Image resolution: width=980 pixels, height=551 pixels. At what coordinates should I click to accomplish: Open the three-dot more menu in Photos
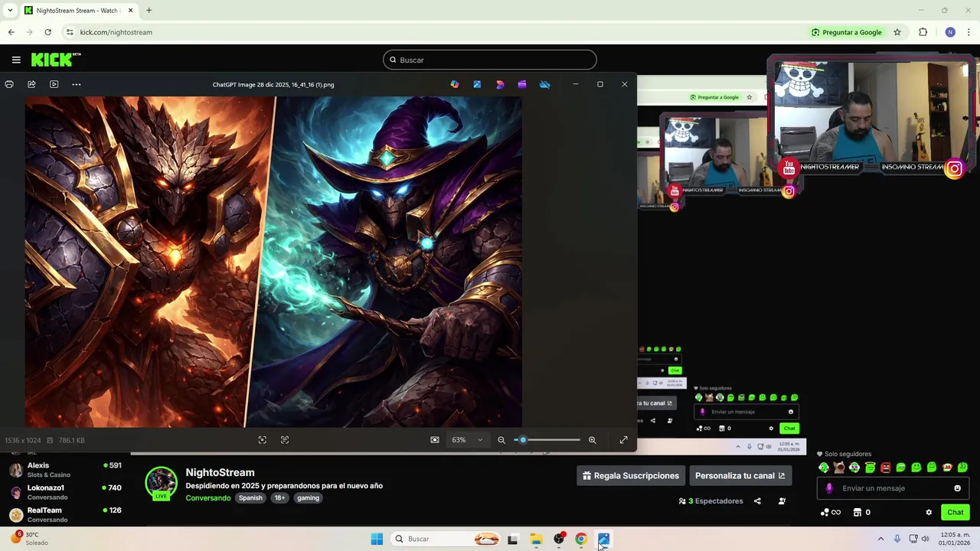coord(77,84)
